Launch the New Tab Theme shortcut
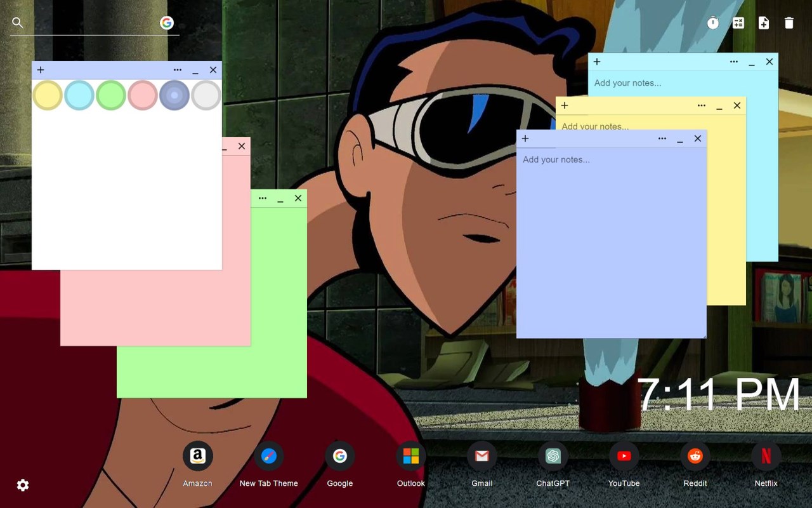812x508 pixels. (269, 456)
